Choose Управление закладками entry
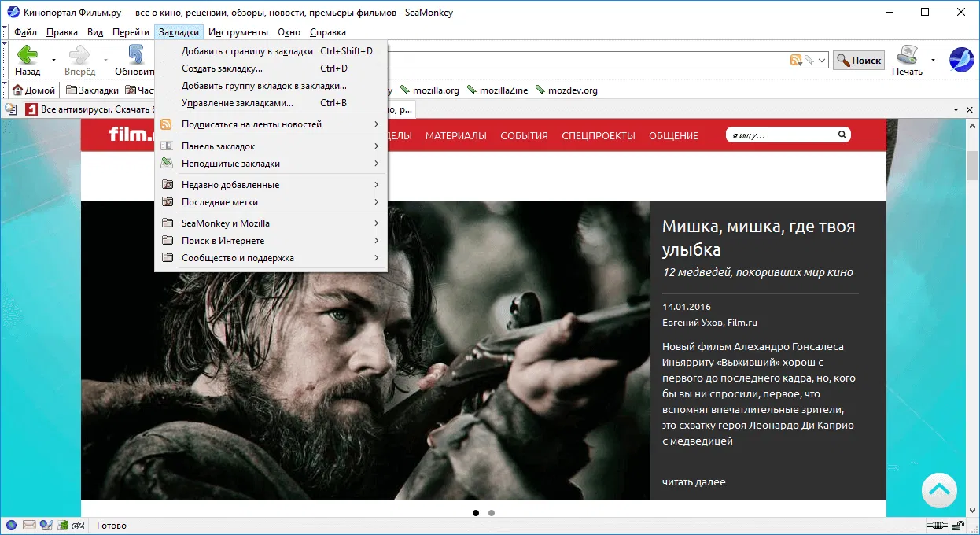 click(x=271, y=103)
